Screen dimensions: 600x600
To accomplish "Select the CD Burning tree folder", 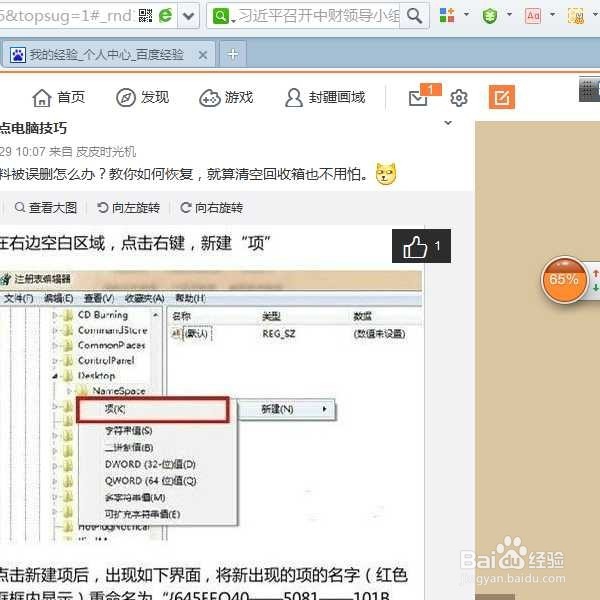I will 103,315.
